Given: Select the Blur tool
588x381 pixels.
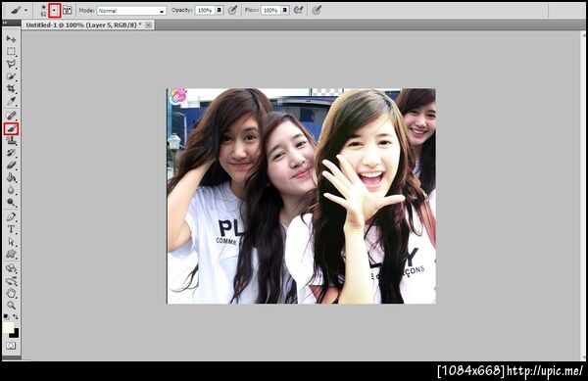Looking at the screenshot, I should 11,190.
